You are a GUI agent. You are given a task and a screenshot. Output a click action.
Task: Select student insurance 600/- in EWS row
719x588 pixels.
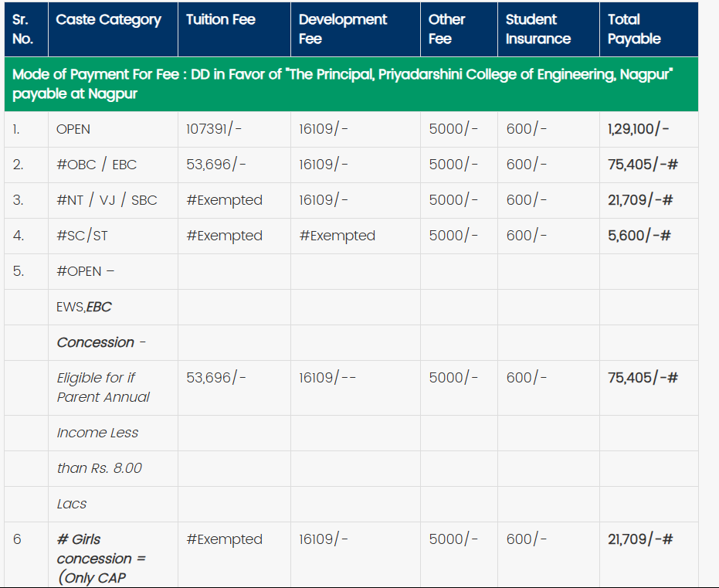click(x=527, y=378)
